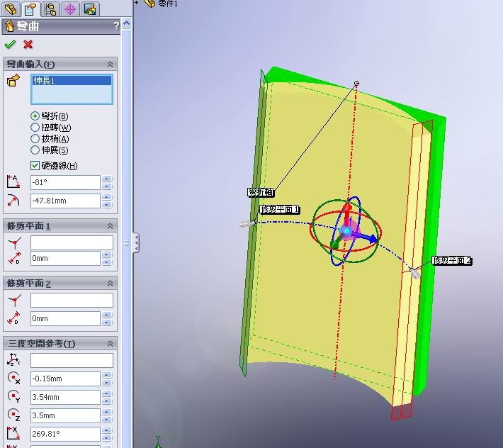This screenshot has height=448, width=503.
Task: Click the 零件1 part icon in viewport
Action: coord(149,4)
